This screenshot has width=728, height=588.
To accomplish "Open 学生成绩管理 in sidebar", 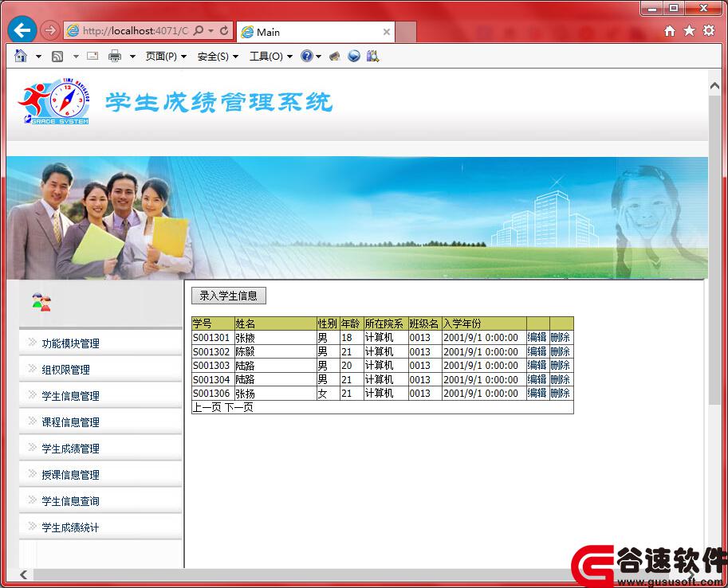I will pyautogui.click(x=71, y=449).
